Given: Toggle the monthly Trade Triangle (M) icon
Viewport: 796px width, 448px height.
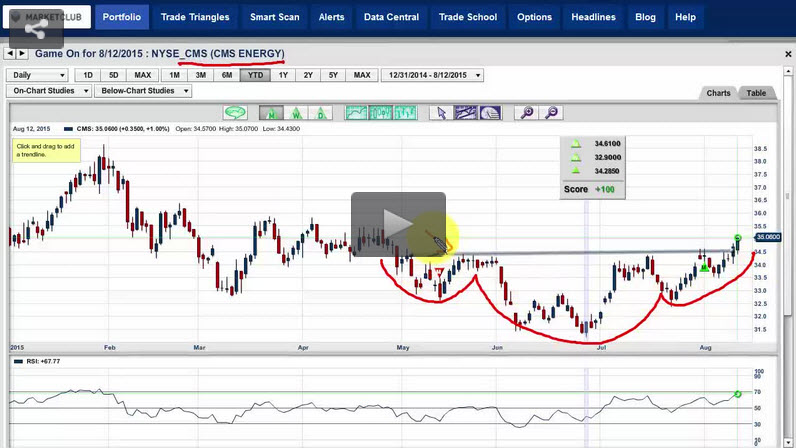Looking at the screenshot, I should pyautogui.click(x=272, y=113).
